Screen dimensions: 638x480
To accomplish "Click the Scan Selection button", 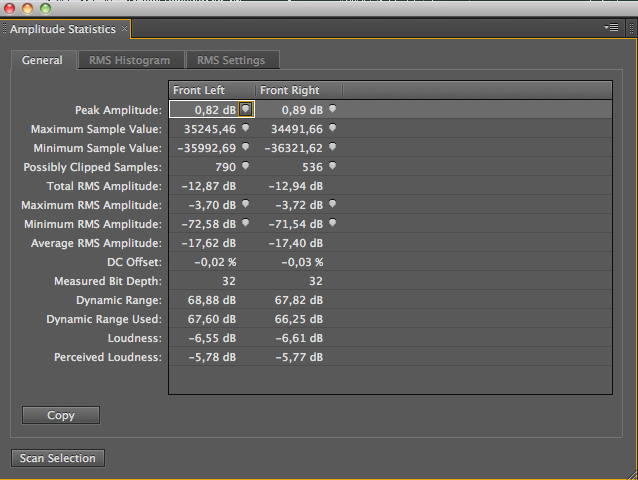I will [x=58, y=458].
